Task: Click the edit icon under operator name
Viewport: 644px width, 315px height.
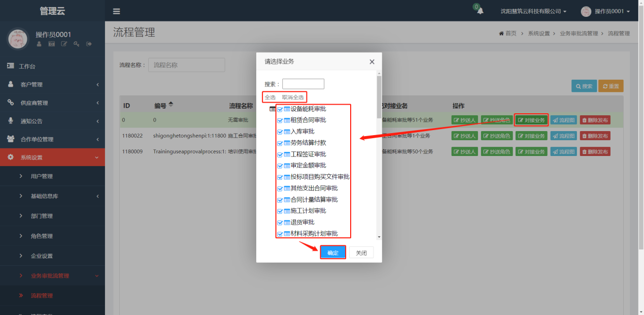Action: point(64,44)
